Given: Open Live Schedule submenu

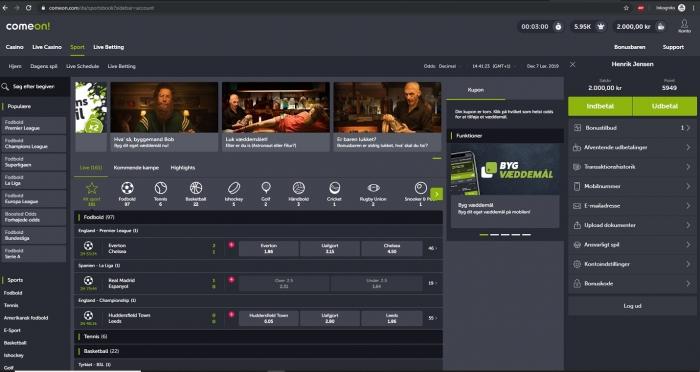Looking at the screenshot, I should [83, 66].
